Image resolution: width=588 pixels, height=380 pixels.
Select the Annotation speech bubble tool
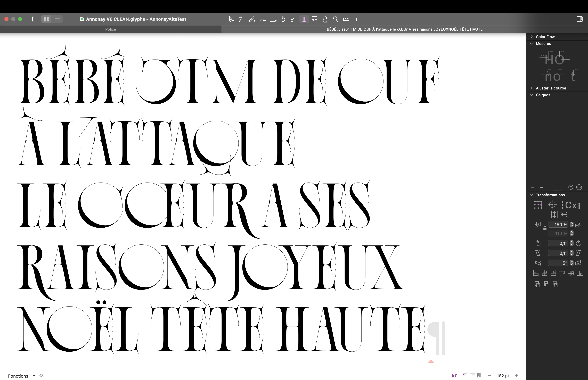click(x=314, y=19)
